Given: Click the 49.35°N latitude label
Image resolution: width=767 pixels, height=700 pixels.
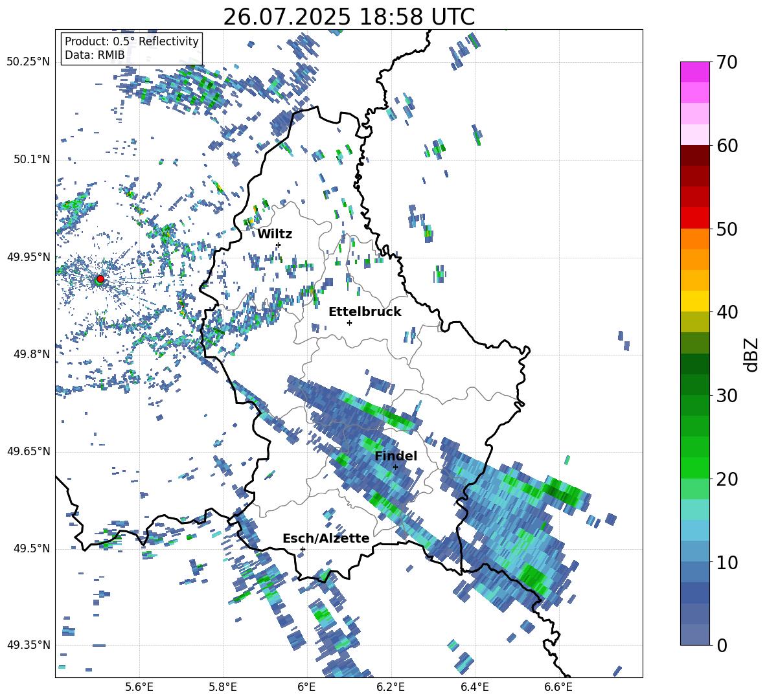Looking at the screenshot, I should click(29, 645).
